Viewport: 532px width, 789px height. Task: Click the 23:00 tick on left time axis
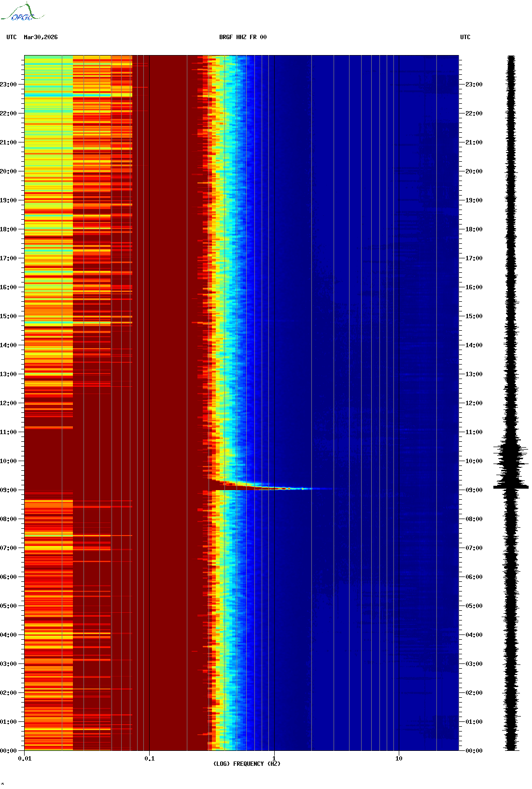click(x=8, y=85)
